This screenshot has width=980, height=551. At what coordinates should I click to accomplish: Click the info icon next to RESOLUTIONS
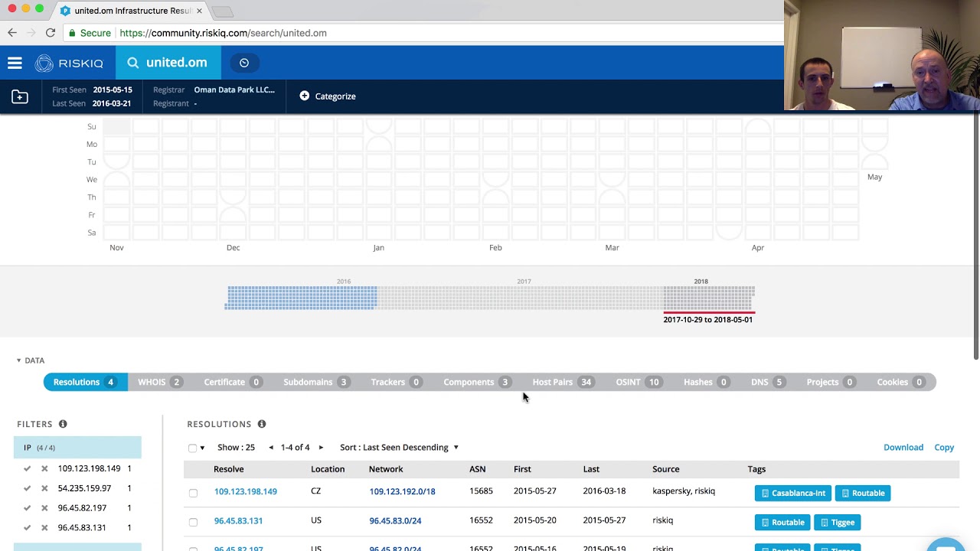point(262,424)
